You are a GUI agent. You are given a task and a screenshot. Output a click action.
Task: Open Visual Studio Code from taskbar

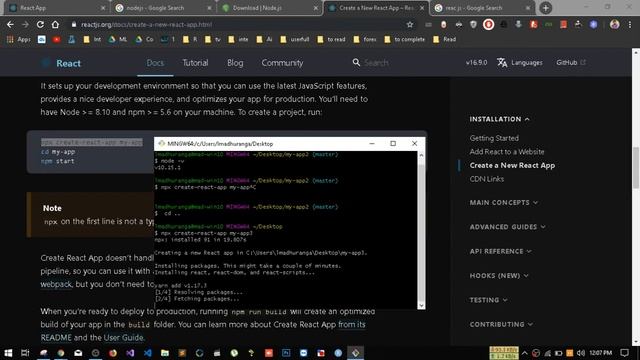[x=147, y=353]
